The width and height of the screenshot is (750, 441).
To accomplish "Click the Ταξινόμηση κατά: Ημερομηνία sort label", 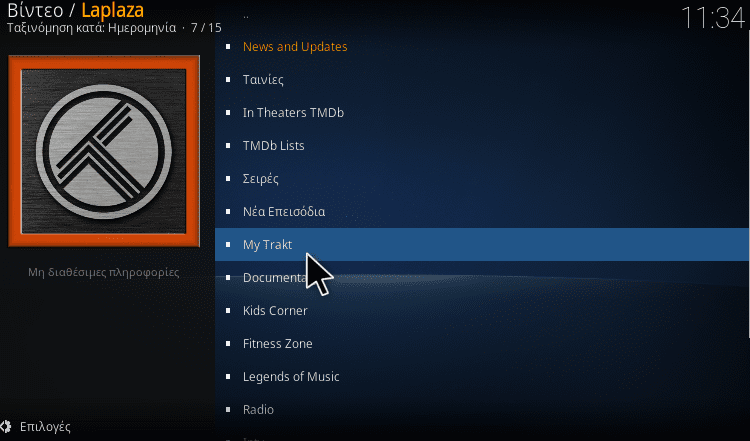I will (x=91, y=28).
